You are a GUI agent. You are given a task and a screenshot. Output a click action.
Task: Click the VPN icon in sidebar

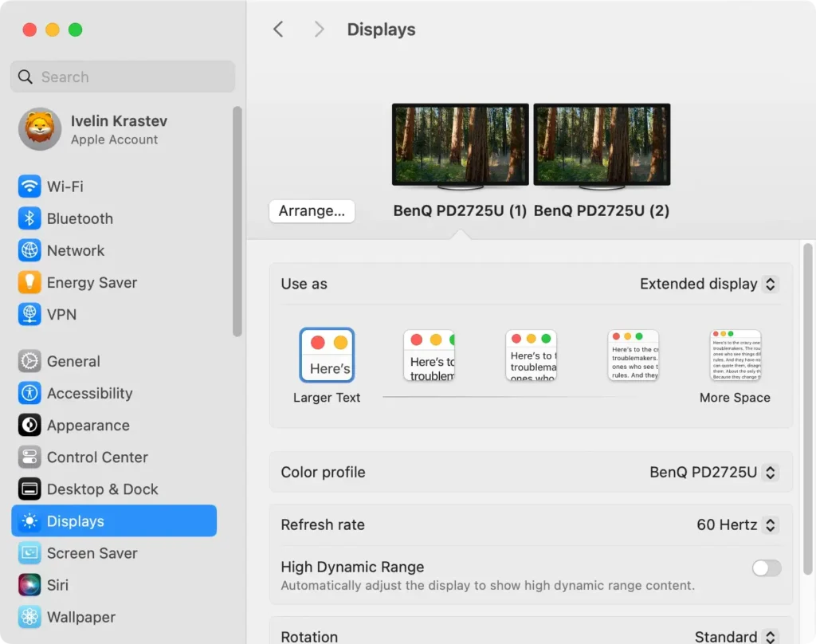click(29, 315)
